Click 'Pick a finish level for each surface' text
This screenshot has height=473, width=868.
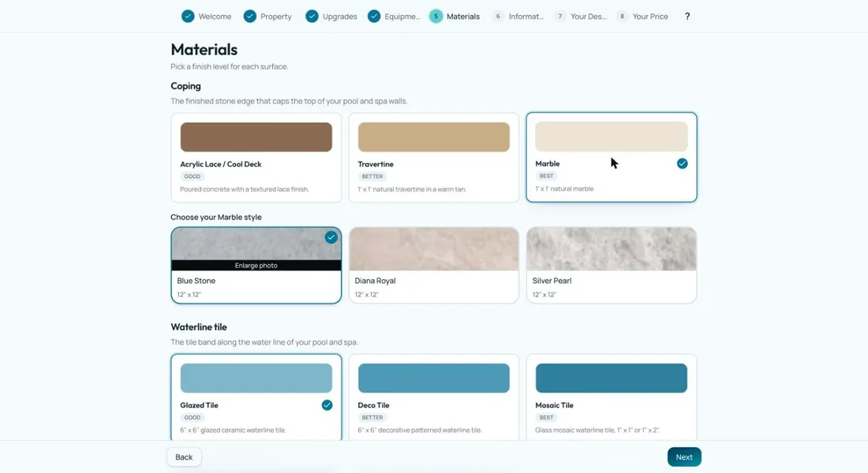click(229, 66)
